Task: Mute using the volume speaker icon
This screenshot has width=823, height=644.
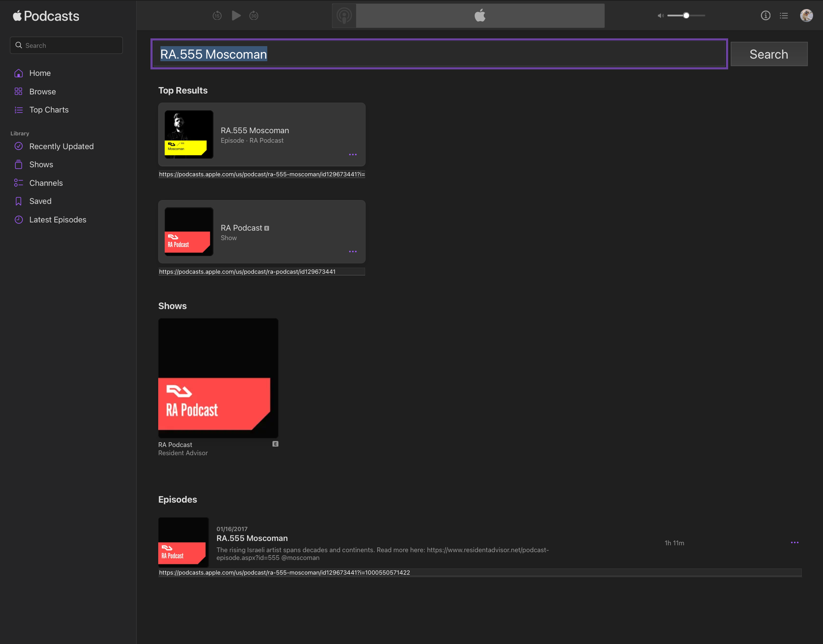Action: 660,16
